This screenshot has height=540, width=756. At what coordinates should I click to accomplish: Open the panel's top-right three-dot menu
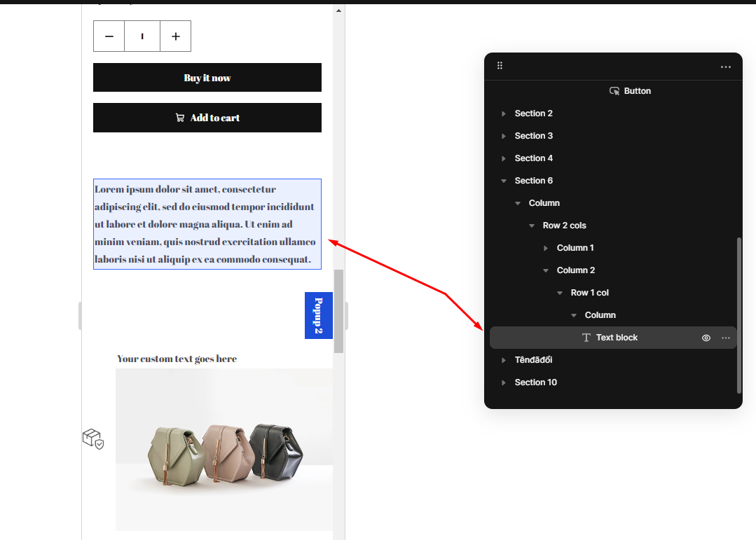tap(725, 66)
